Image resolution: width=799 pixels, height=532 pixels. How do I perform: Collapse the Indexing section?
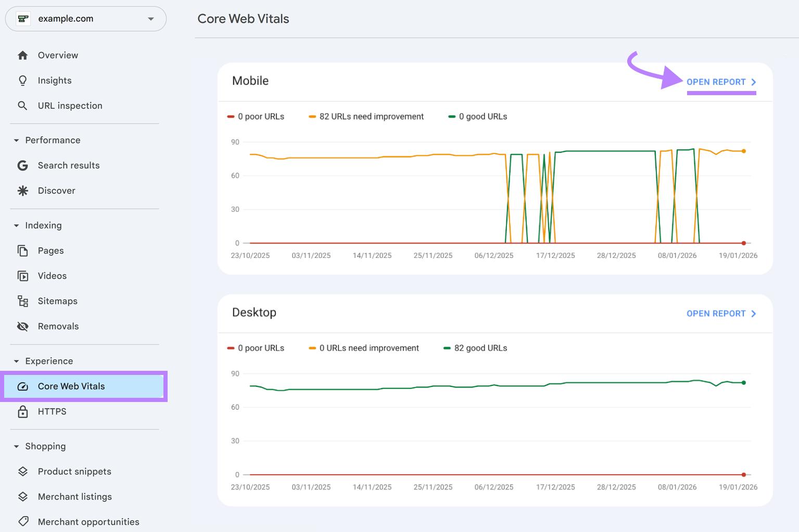pos(16,225)
